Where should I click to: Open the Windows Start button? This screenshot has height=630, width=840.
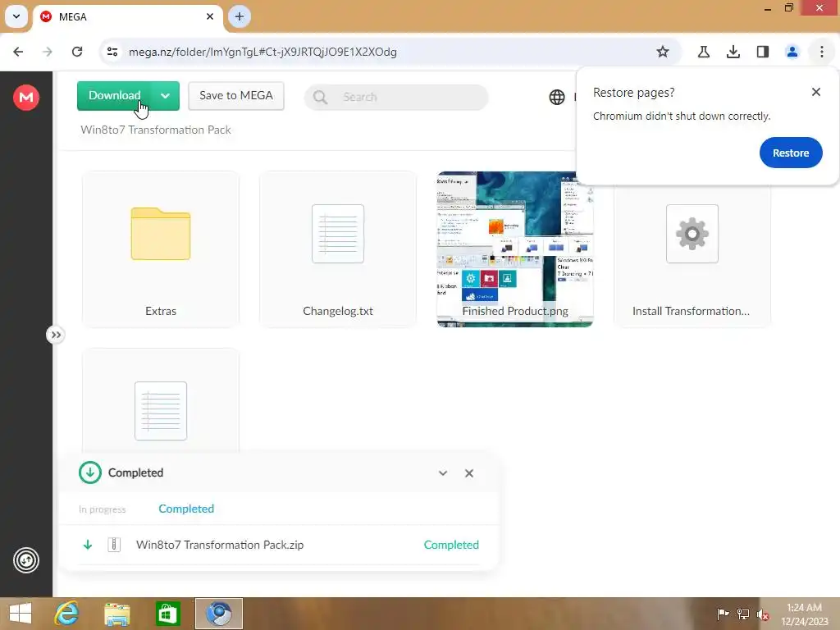[21, 614]
